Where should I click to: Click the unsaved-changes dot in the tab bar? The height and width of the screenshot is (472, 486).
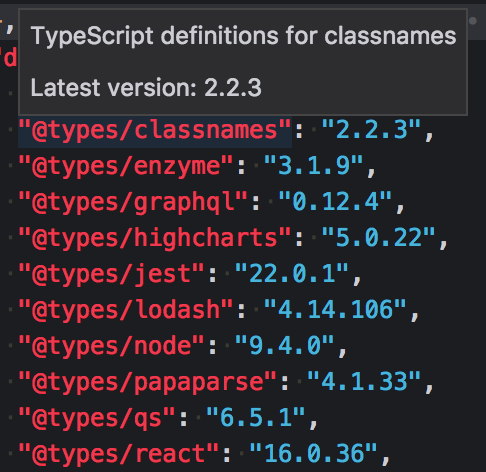pos(473,21)
